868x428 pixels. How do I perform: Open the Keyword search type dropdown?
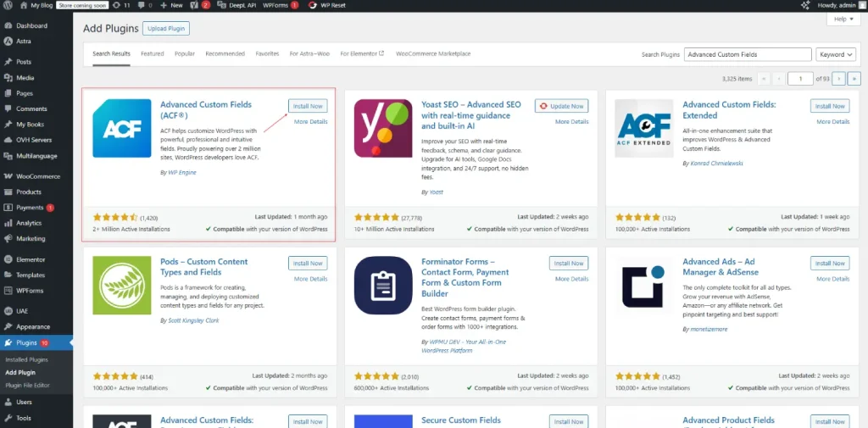[835, 54]
